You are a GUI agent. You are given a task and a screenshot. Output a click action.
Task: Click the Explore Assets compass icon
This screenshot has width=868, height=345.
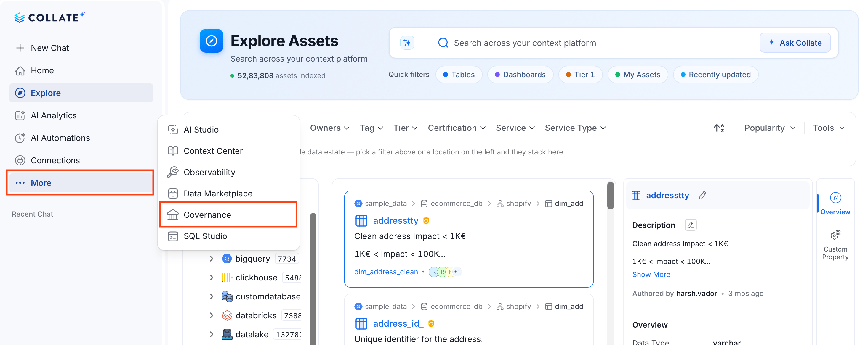pos(211,41)
